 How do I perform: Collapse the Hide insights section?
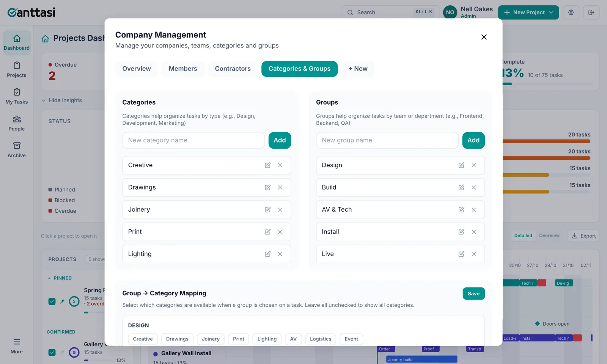coord(61,100)
